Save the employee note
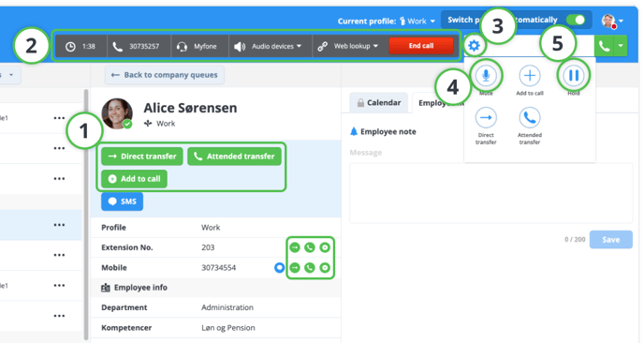 610,240
